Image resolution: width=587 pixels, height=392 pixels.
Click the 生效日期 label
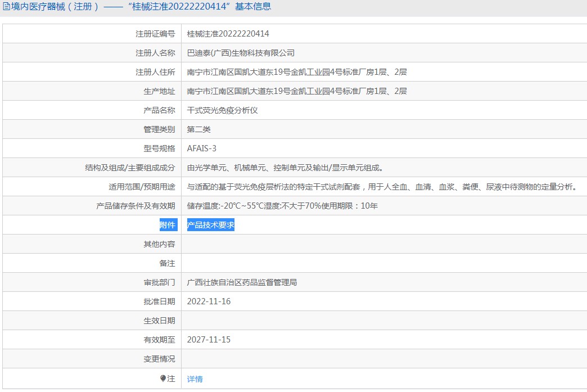coord(160,321)
